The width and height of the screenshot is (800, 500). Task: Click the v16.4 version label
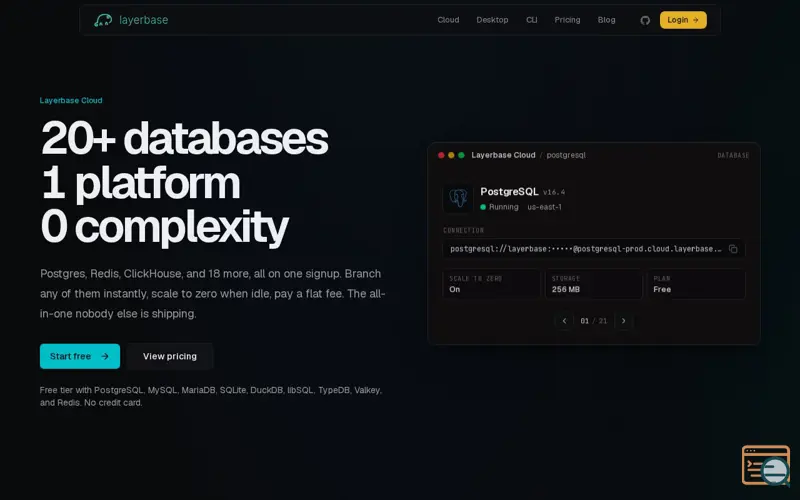pos(554,192)
